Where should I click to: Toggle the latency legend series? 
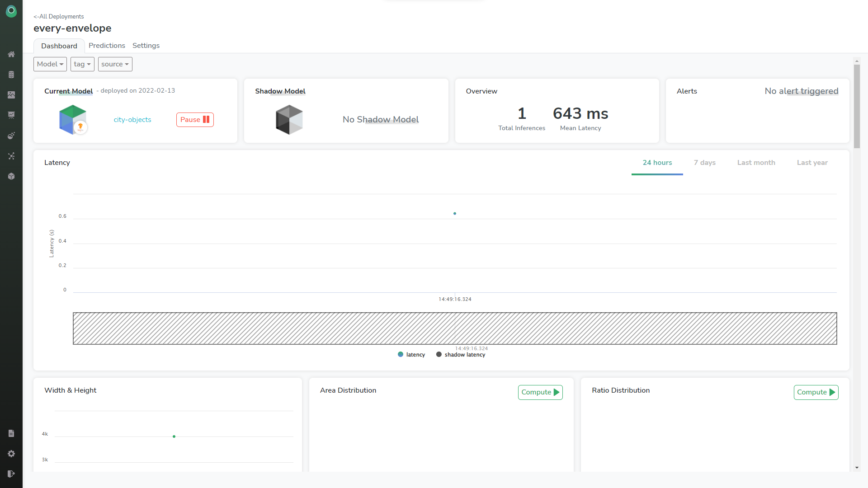click(x=411, y=355)
